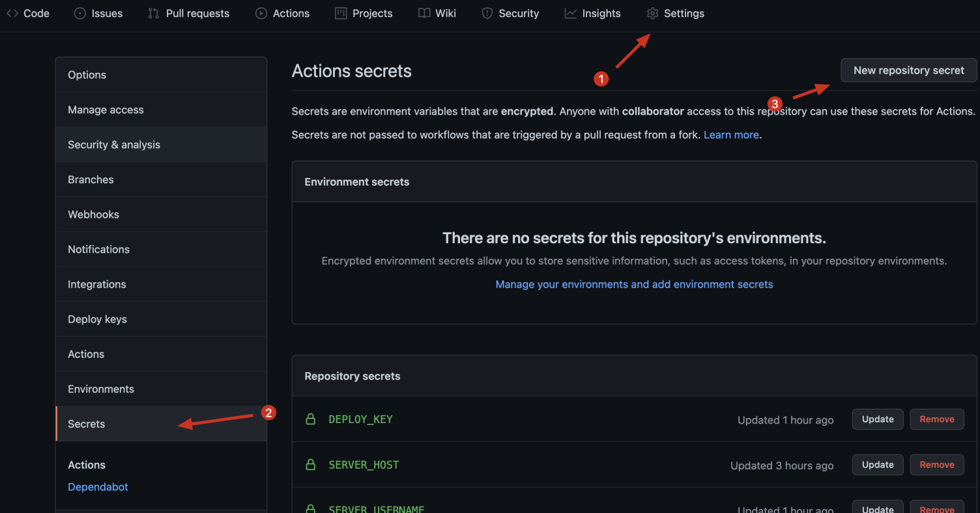Click the Code tab icon
Viewport: 980px width, 513px height.
coord(12,13)
